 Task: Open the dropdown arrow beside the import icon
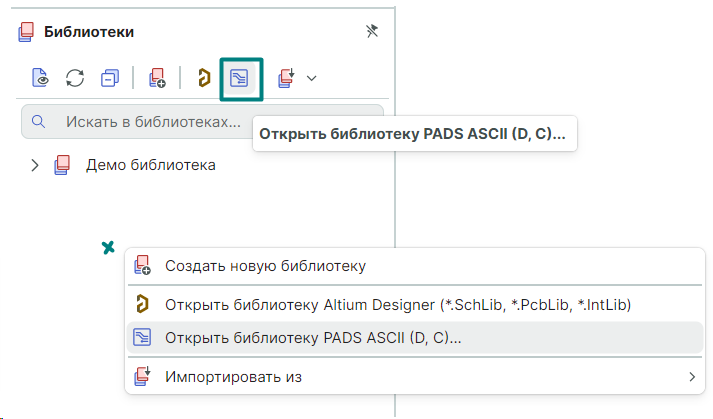(312, 78)
